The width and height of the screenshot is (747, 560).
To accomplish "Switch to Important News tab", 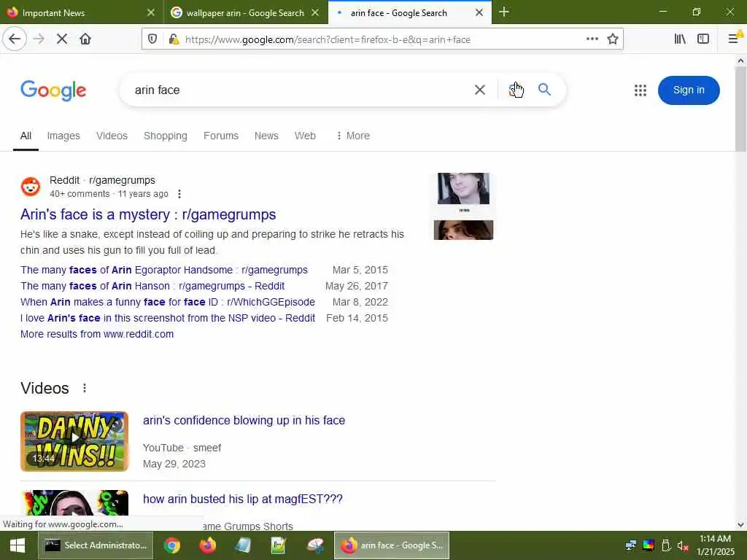I will coord(81,13).
